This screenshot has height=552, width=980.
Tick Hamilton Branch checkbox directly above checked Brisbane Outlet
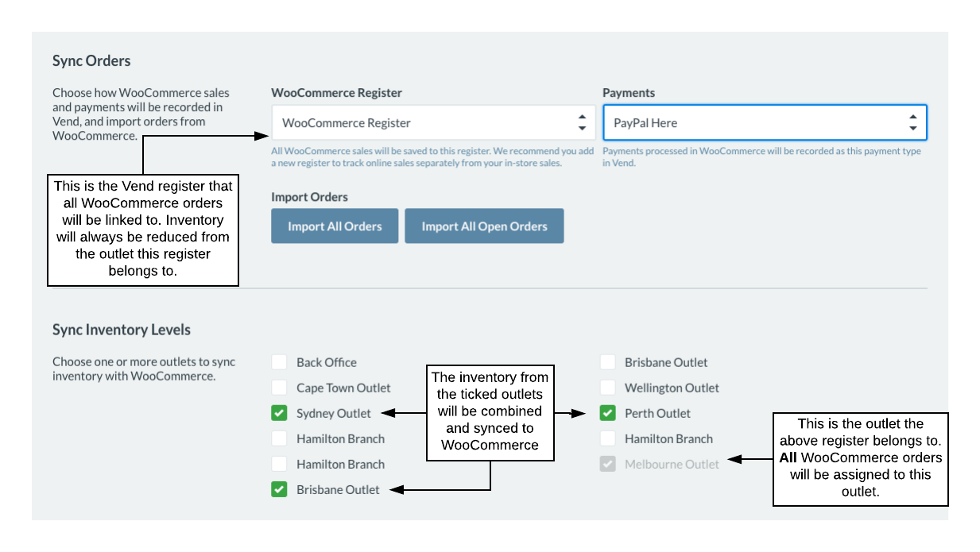click(279, 464)
